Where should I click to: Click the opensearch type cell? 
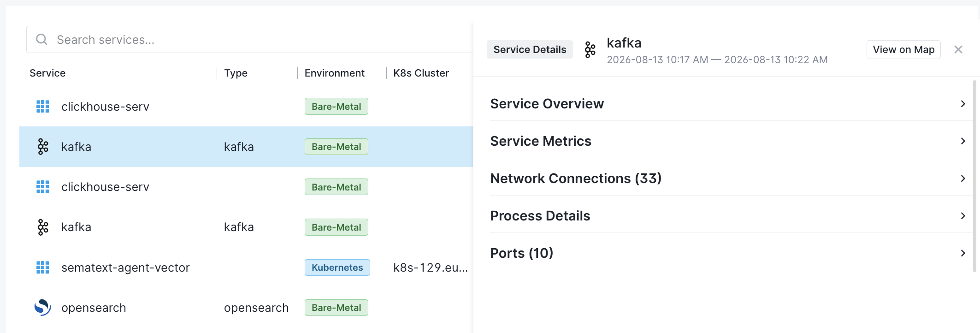point(256,308)
